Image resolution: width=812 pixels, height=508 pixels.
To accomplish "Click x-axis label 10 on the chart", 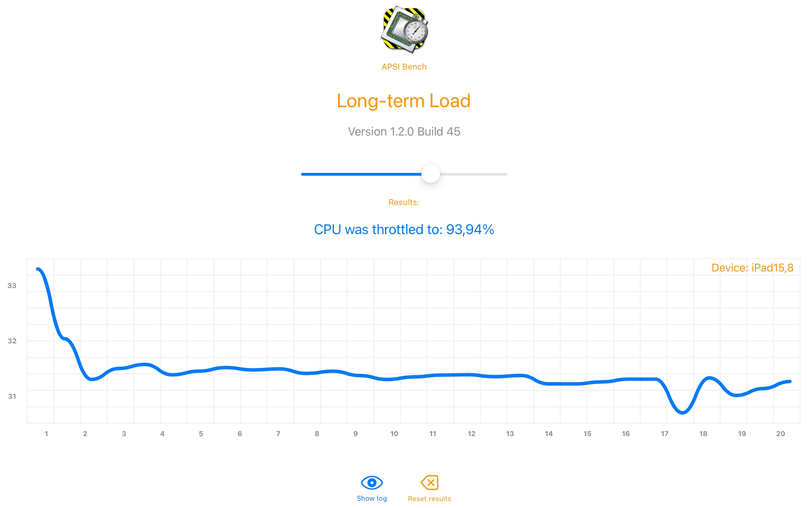I will coord(394,434).
